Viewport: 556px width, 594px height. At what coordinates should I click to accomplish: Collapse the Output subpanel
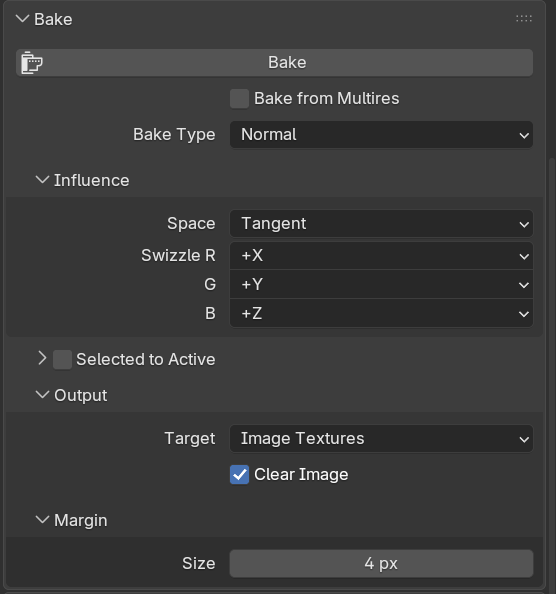click(42, 395)
